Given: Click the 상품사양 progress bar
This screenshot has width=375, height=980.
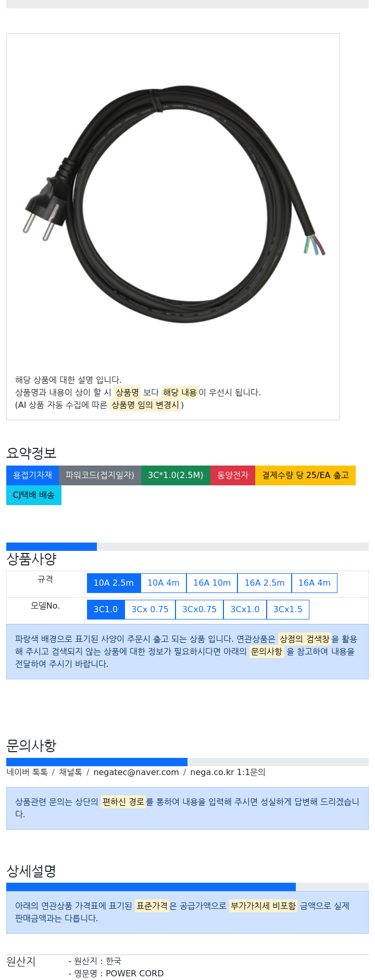Looking at the screenshot, I should click(187, 547).
